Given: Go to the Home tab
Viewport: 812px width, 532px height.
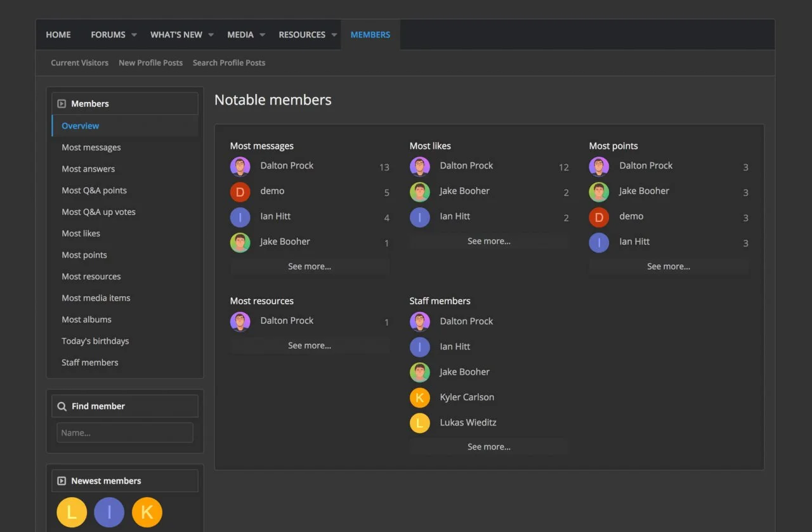Looking at the screenshot, I should click(x=58, y=35).
